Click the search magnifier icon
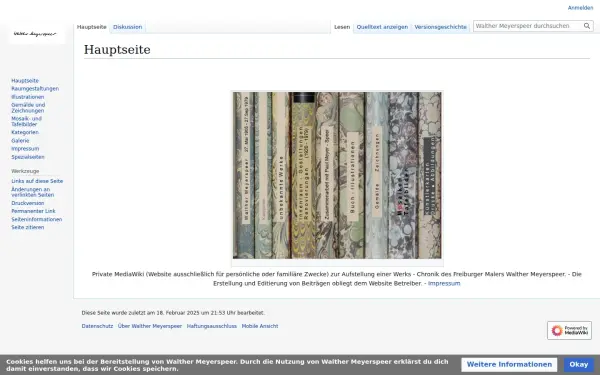This screenshot has width=600, height=375. point(587,26)
